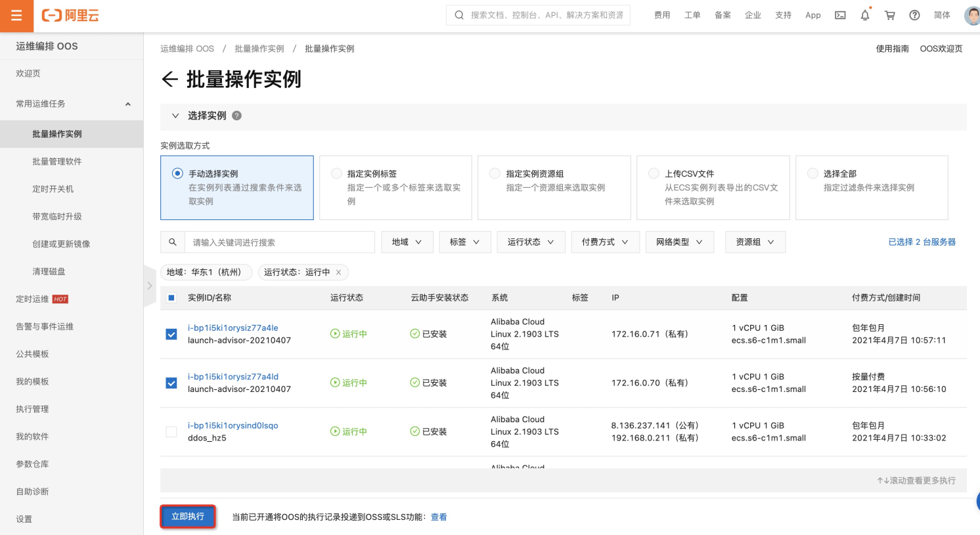Viewport: 980px width, 535px height.
Task: Collapse the 选择实例 section chevron
Action: click(x=175, y=116)
